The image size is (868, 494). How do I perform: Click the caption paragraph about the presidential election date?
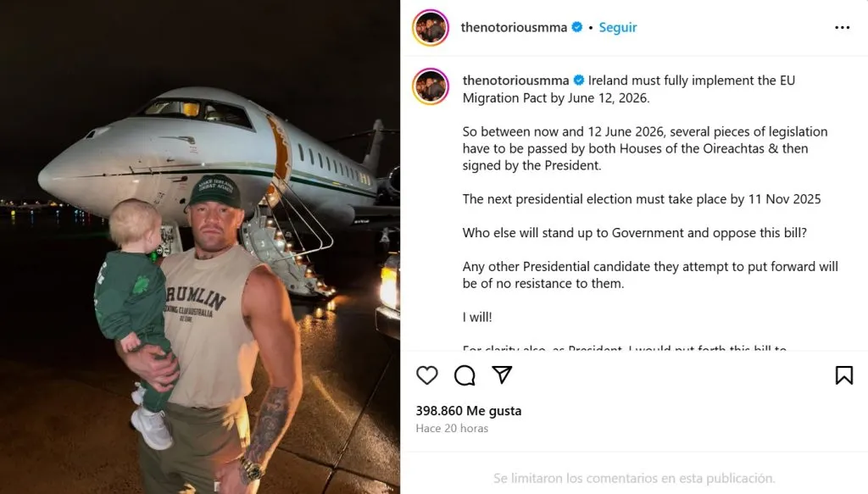(642, 199)
